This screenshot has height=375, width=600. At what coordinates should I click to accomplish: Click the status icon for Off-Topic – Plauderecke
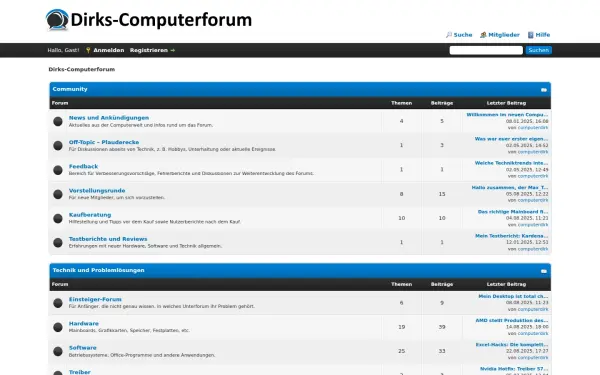click(x=58, y=145)
